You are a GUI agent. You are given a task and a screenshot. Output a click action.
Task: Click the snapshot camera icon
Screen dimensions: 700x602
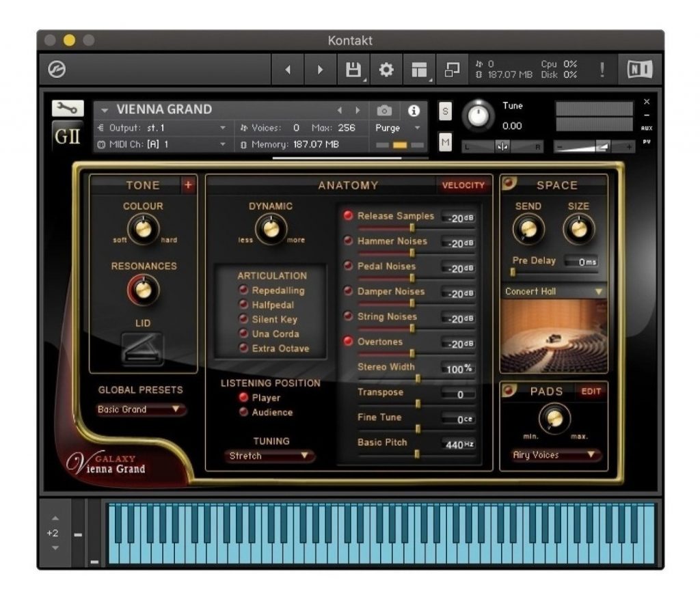(x=384, y=110)
